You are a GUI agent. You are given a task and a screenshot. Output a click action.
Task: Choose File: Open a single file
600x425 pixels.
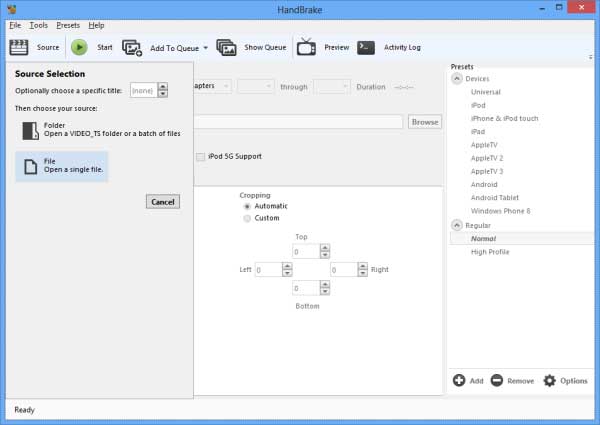62,166
